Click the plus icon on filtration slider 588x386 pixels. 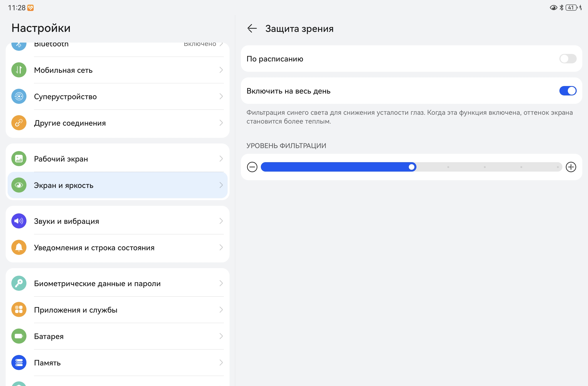(x=571, y=167)
